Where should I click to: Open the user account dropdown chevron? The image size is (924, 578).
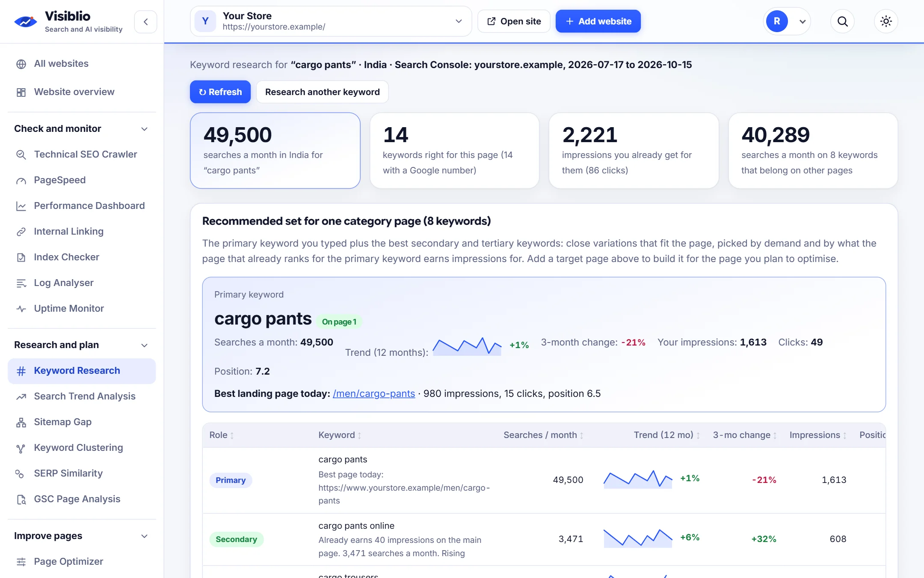(803, 21)
